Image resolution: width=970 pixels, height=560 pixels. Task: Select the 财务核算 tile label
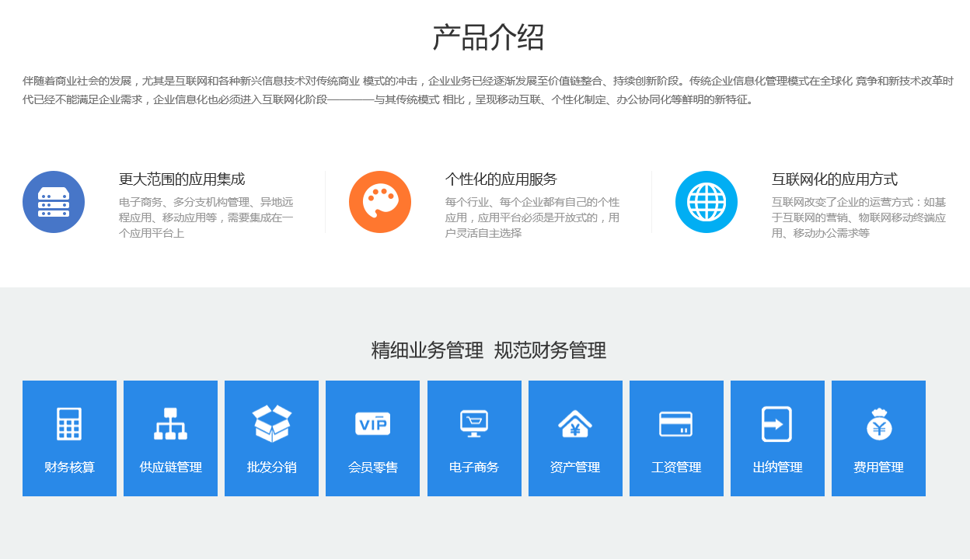69,468
